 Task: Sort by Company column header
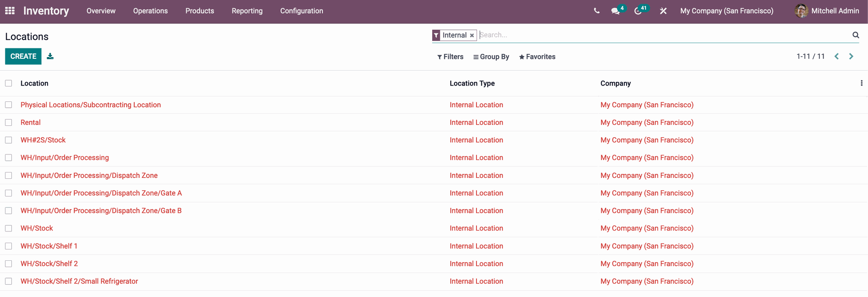(615, 83)
